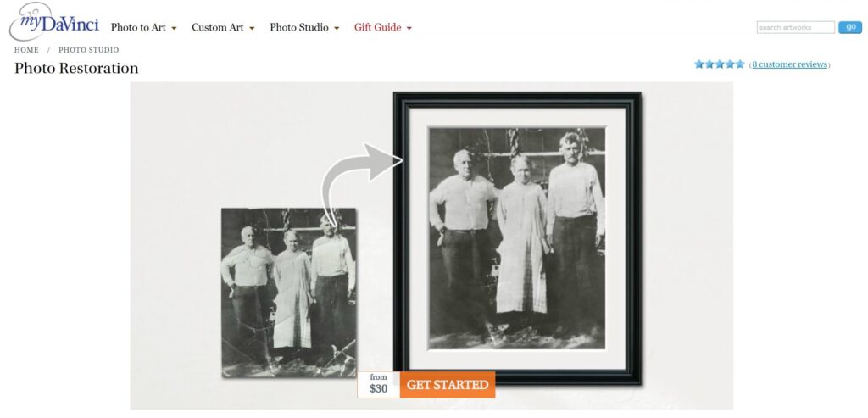Open the Gift Guide menu

377,28
